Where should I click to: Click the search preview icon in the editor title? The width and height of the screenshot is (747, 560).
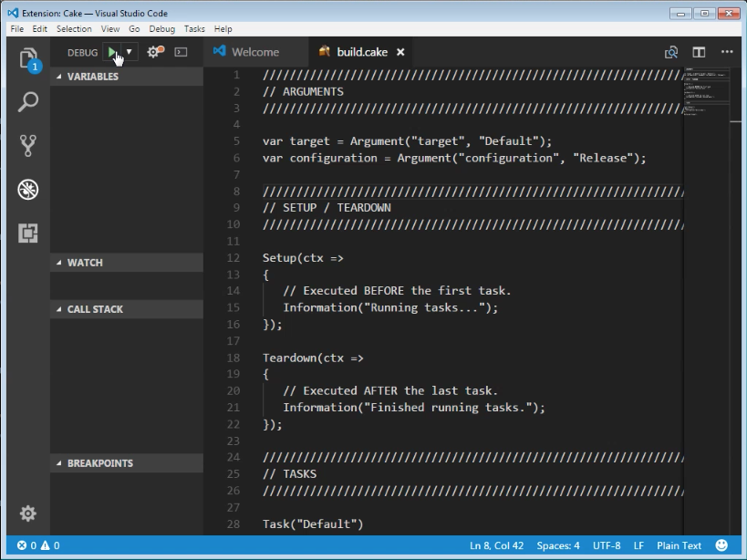coord(671,52)
